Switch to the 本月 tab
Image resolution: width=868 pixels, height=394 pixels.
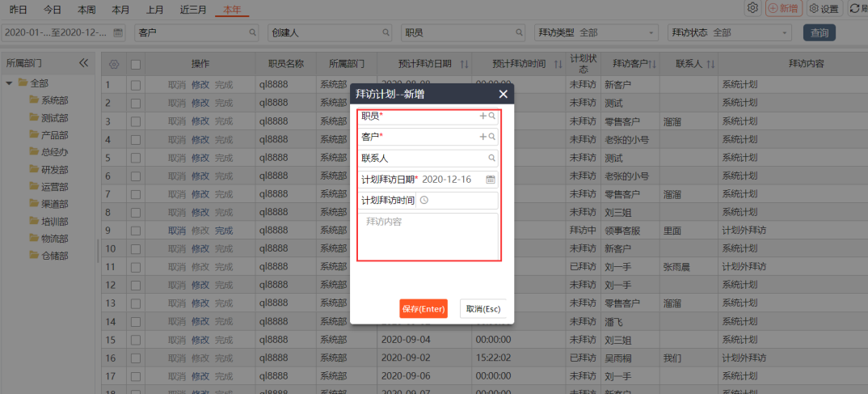(120, 9)
